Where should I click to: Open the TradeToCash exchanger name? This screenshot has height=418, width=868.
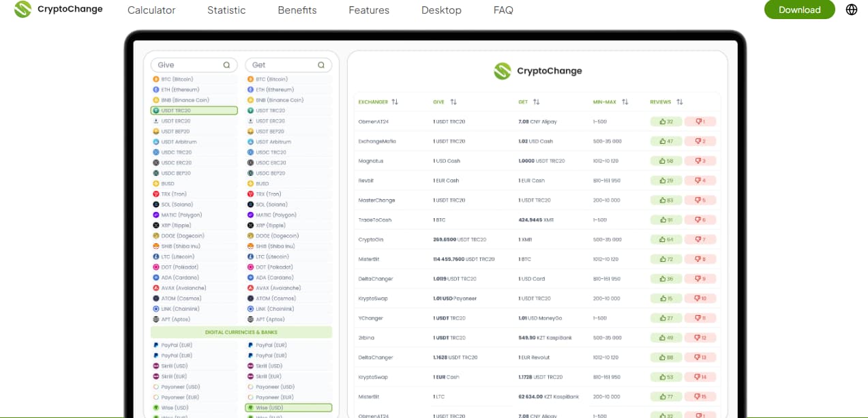375,220
